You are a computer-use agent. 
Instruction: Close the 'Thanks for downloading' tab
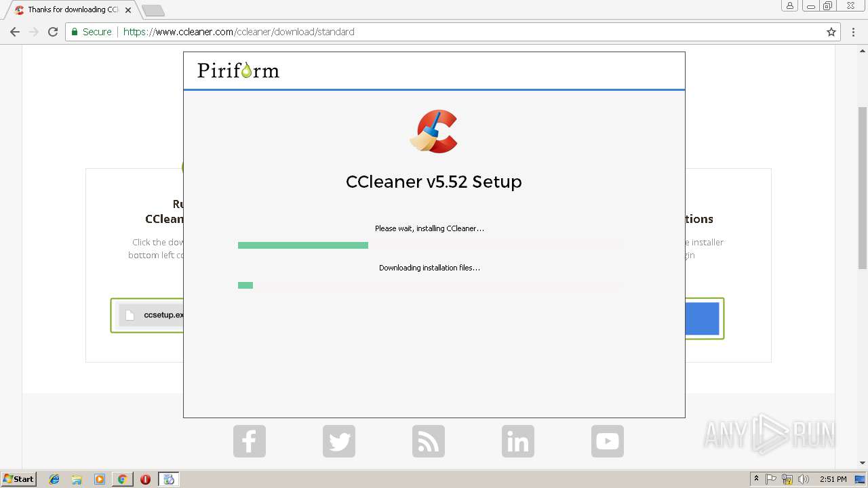tap(128, 10)
